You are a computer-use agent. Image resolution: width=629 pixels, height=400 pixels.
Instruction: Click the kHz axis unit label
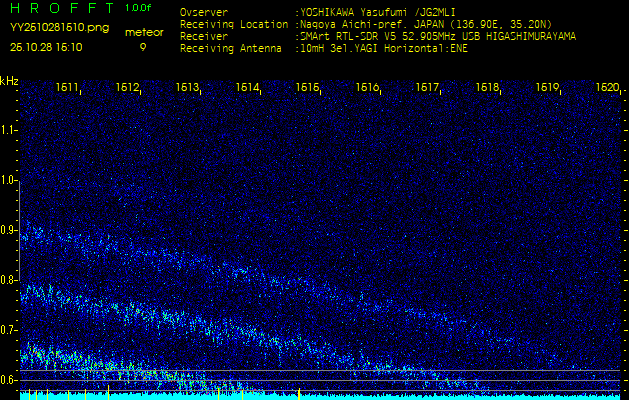pyautogui.click(x=9, y=81)
